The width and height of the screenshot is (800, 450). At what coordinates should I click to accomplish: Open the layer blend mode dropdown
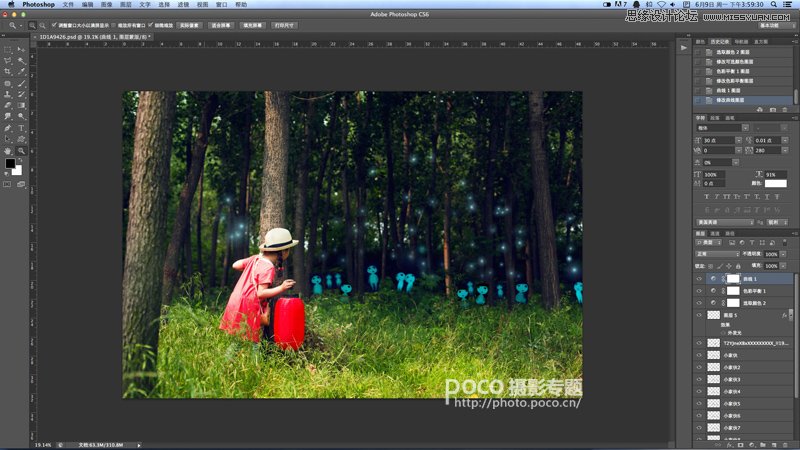(717, 254)
